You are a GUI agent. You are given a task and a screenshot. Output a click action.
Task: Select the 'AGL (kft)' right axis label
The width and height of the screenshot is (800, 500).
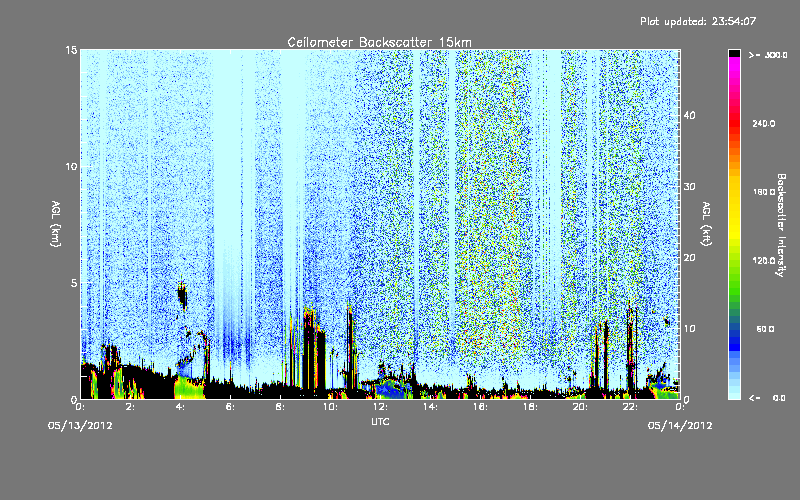pyautogui.click(x=706, y=223)
